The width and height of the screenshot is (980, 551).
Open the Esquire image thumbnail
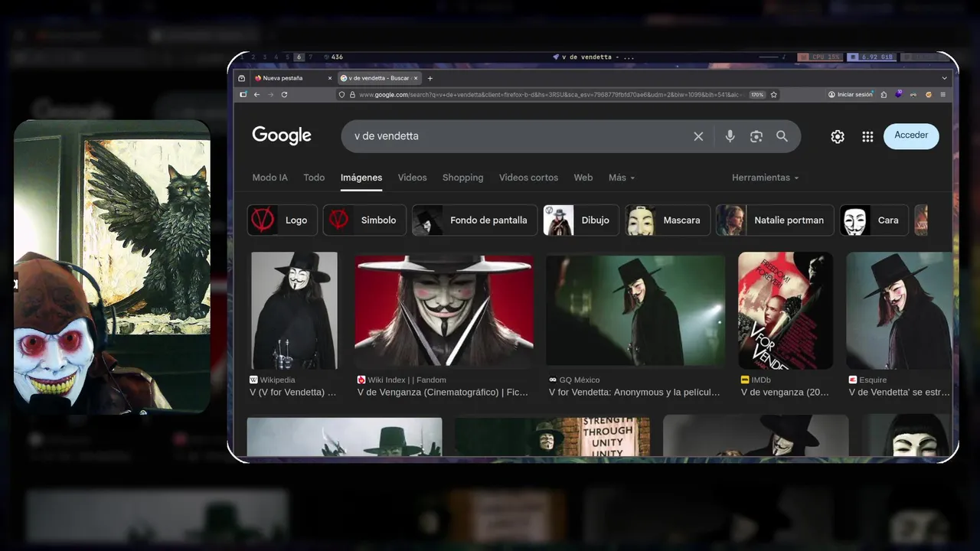pos(899,311)
